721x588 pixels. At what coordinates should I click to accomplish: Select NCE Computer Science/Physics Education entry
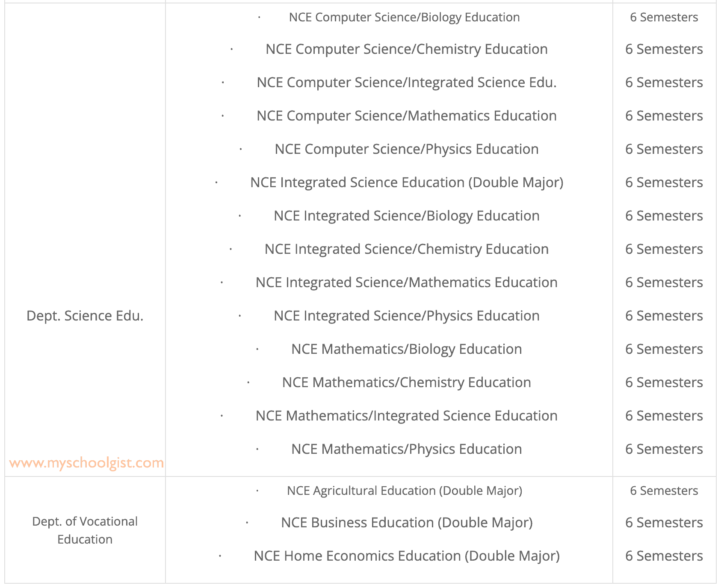(x=406, y=149)
